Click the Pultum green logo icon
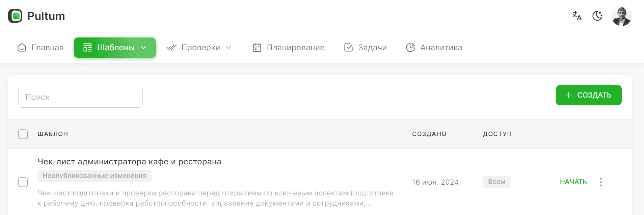The height and width of the screenshot is (215, 644). [15, 16]
